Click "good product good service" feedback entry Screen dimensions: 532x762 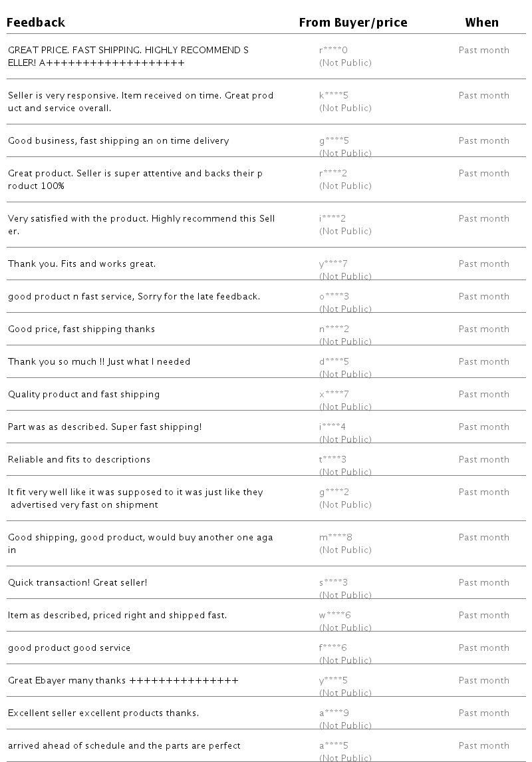click(x=69, y=648)
